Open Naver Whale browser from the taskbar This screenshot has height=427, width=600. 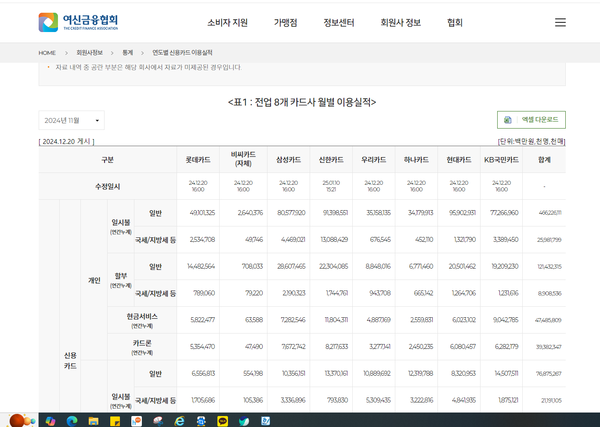coord(244,421)
